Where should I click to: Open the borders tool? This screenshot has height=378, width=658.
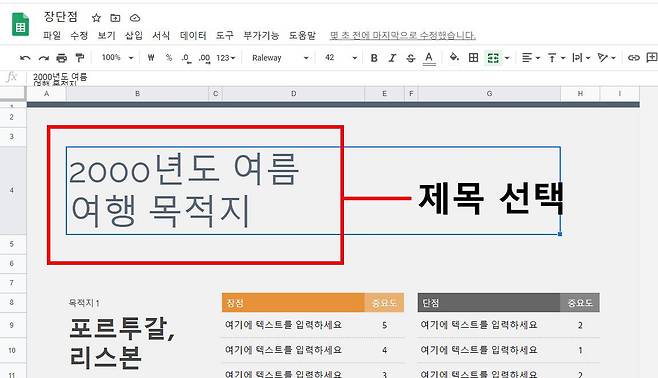[473, 57]
